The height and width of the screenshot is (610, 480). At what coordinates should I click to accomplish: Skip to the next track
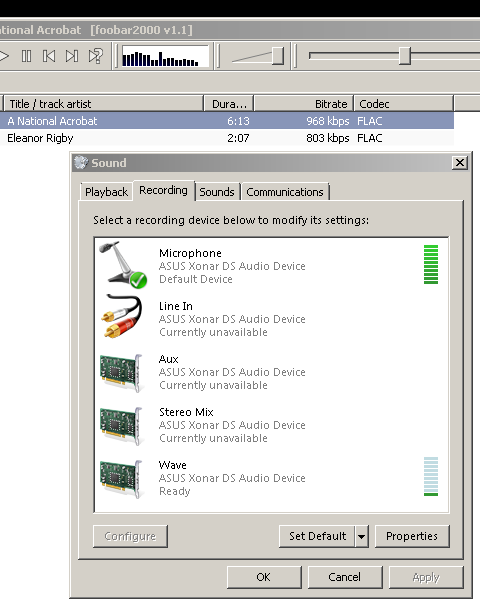pyautogui.click(x=72, y=56)
